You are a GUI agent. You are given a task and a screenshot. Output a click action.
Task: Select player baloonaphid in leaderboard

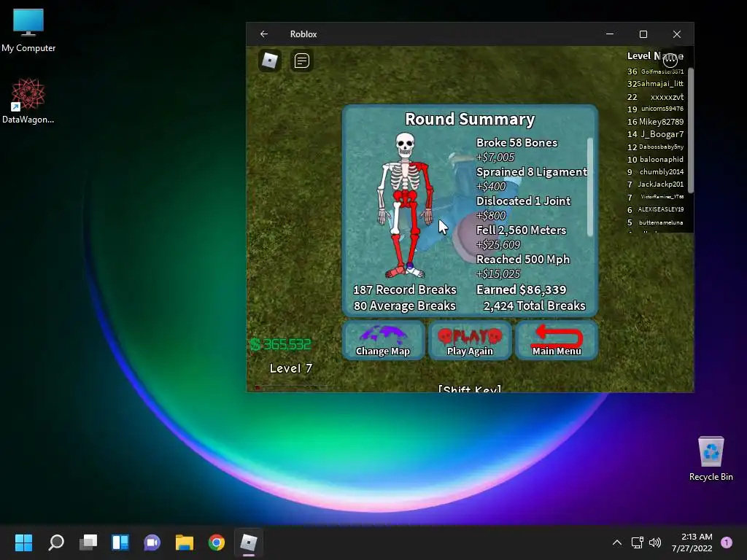[655, 160]
